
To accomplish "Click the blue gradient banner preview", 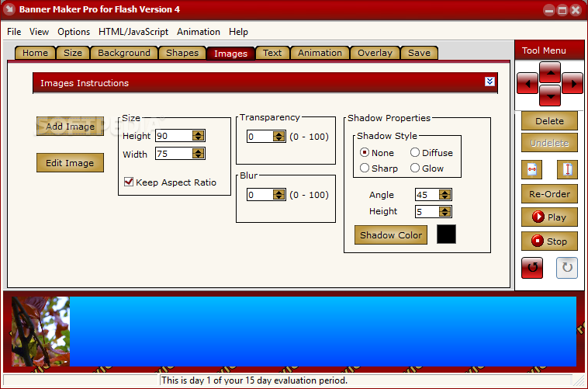I will coord(323,332).
